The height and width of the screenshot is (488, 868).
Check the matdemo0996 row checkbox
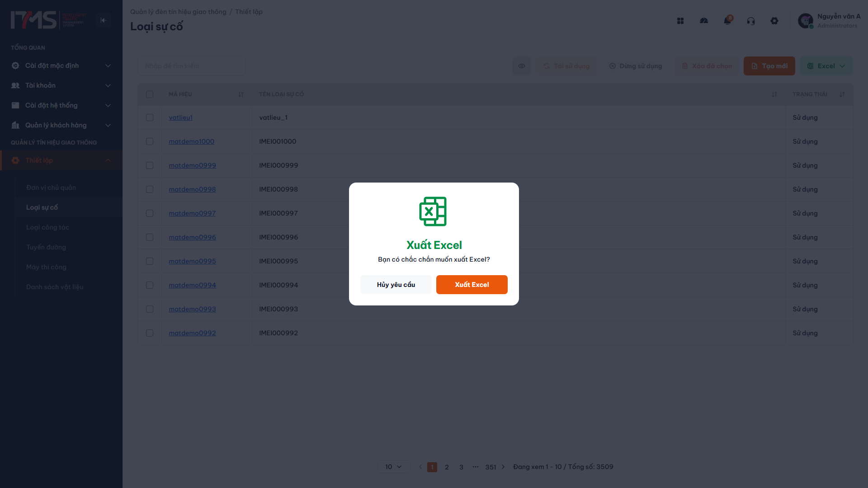pyautogui.click(x=150, y=237)
